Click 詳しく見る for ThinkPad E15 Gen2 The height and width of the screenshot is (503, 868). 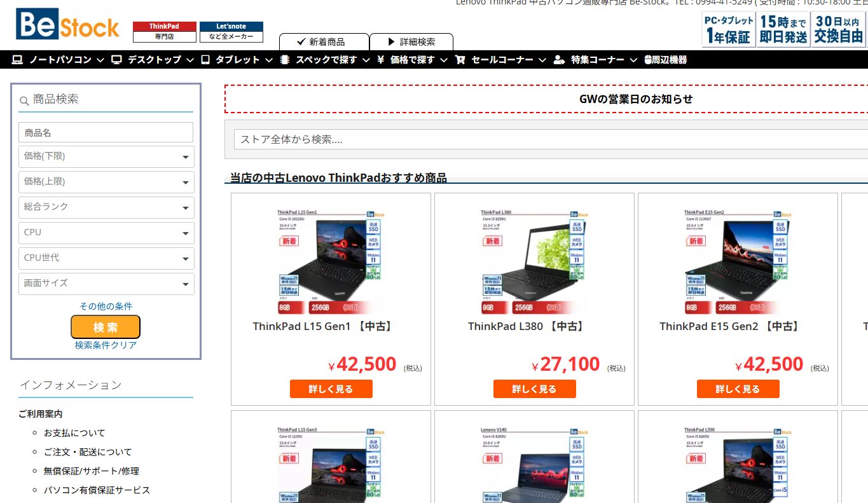(738, 389)
